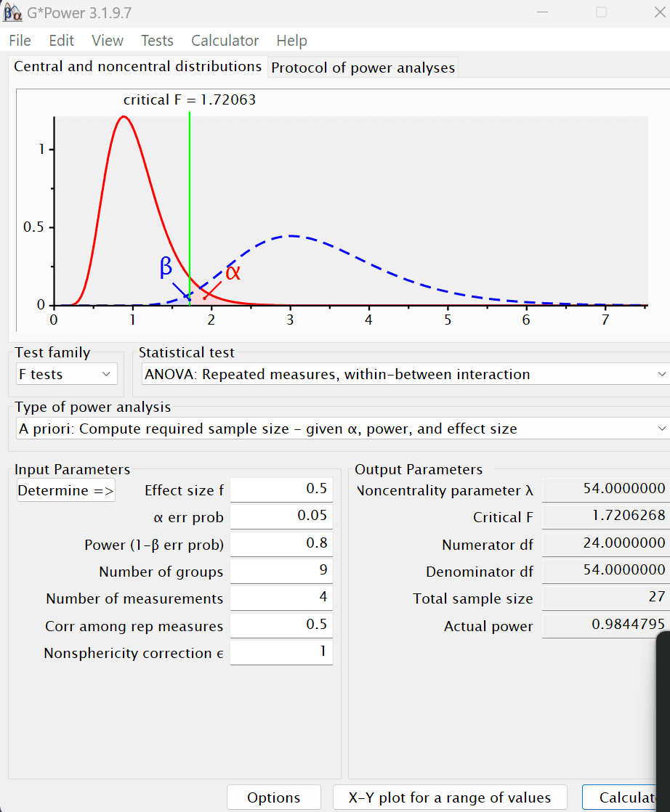Viewport: 670px width, 812px height.
Task: Switch to Central and noncentral distributions tab
Action: click(x=138, y=67)
